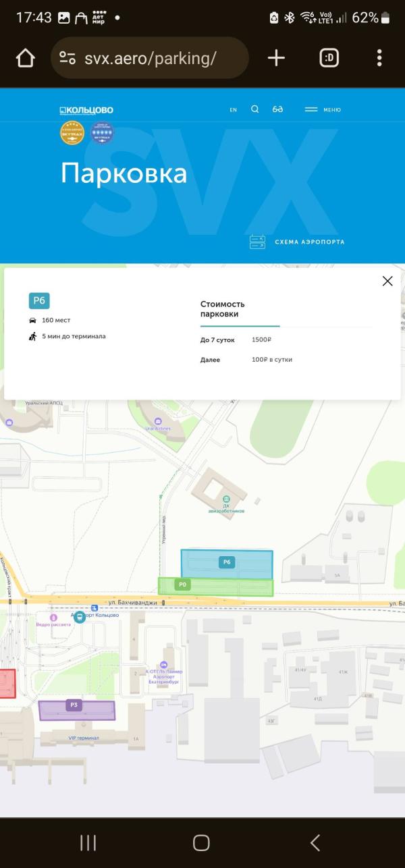Viewport: 405px width, 868px height.
Task: Click the gold Skytrax award badge
Action: (x=72, y=133)
